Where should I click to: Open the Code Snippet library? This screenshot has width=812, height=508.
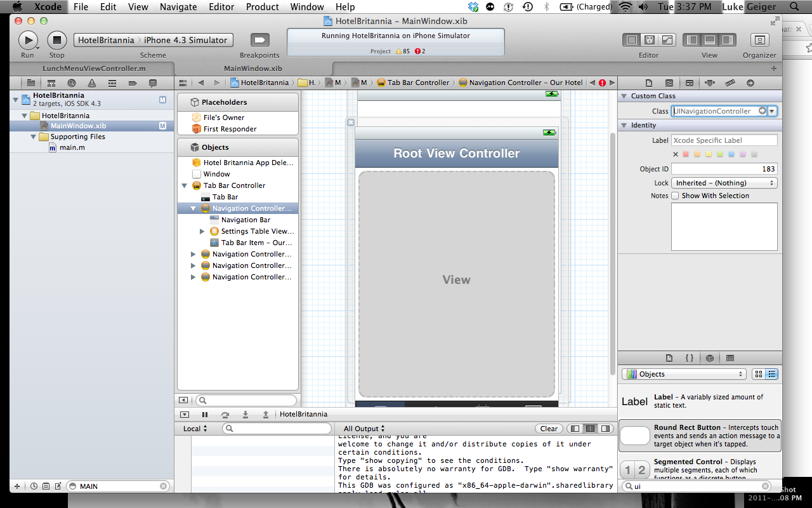(690, 358)
